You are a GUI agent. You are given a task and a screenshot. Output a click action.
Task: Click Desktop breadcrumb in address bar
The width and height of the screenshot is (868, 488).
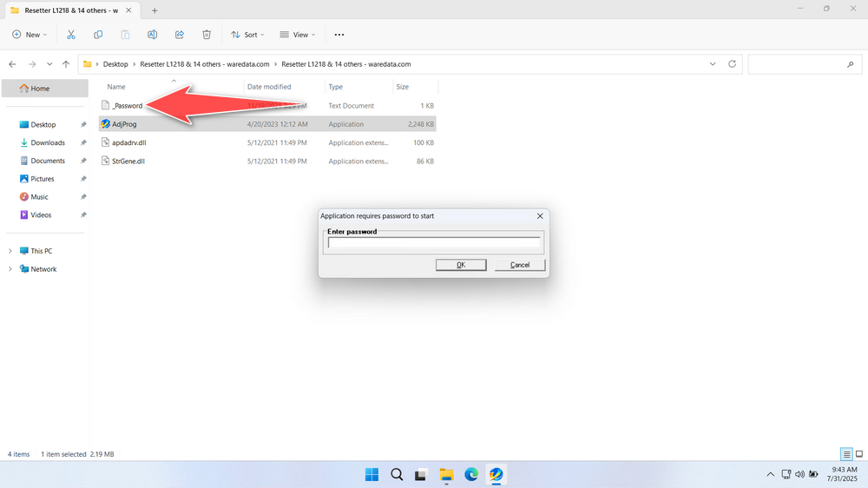(x=115, y=64)
